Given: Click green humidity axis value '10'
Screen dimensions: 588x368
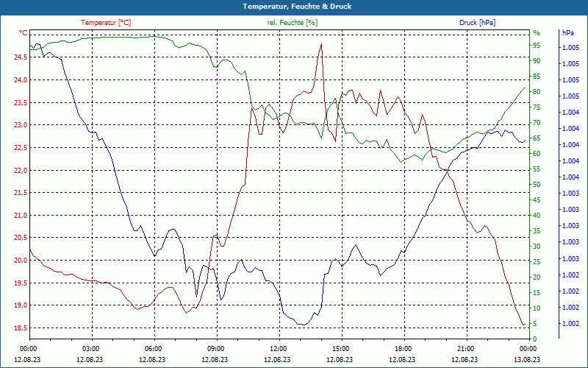Looking at the screenshot, I should point(537,308).
